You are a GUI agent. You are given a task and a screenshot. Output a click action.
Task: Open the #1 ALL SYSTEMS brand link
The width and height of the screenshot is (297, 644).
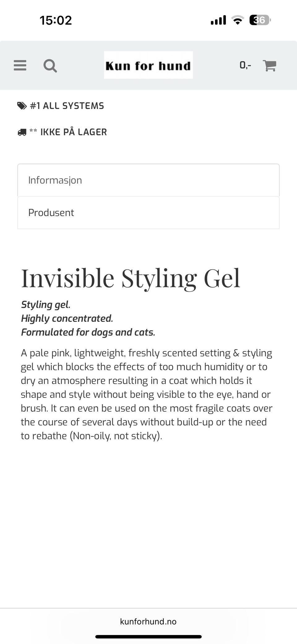tap(67, 106)
